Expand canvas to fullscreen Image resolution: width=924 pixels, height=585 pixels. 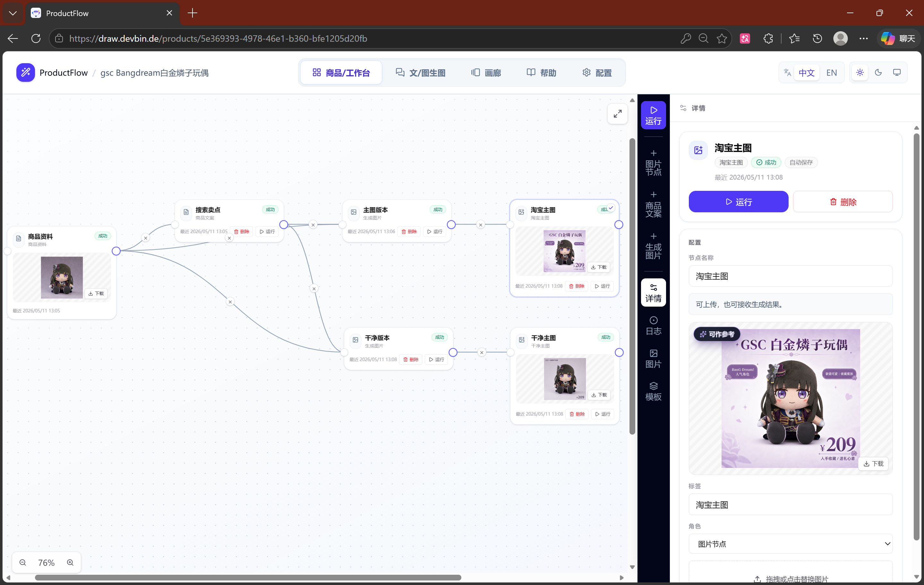coord(617,114)
